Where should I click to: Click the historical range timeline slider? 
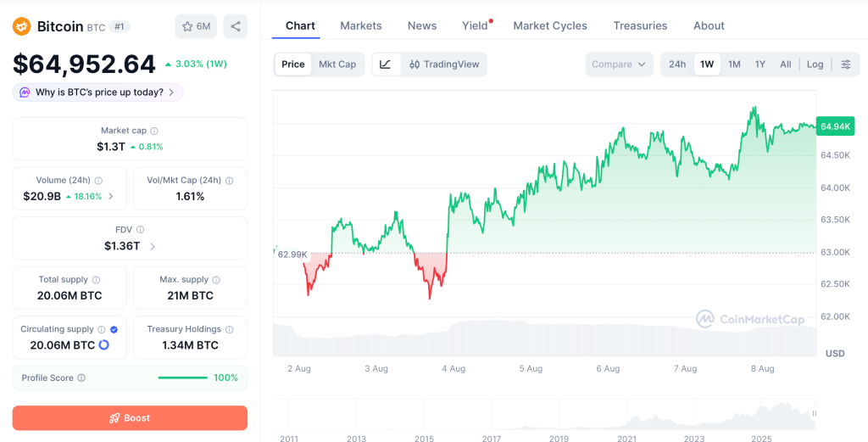click(x=545, y=414)
